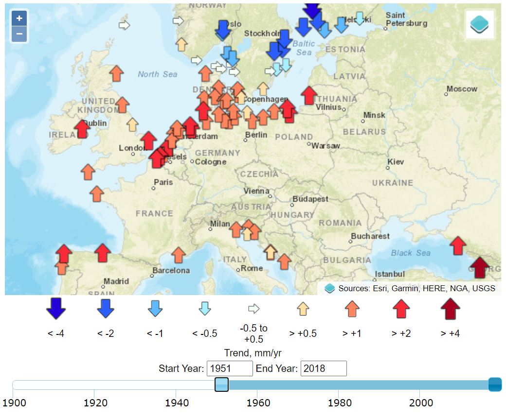Click the orange arrow near Barcelona
This screenshot has height=420, width=506.
click(x=179, y=255)
